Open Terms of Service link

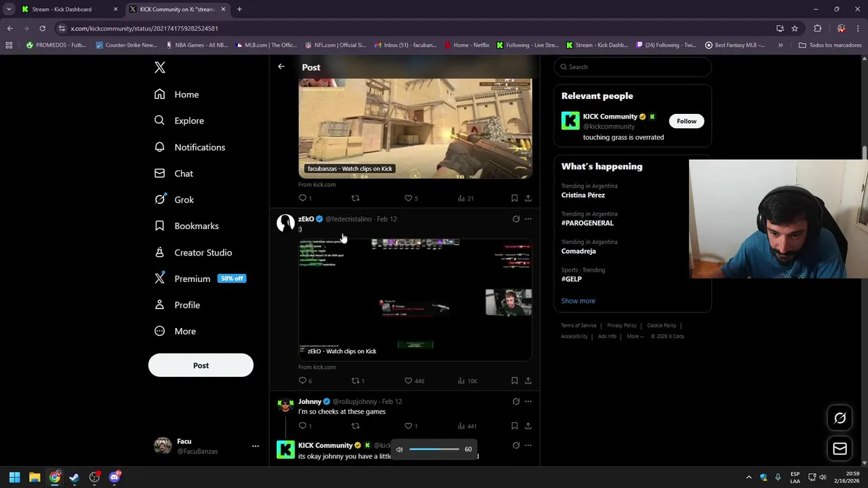[578, 325]
